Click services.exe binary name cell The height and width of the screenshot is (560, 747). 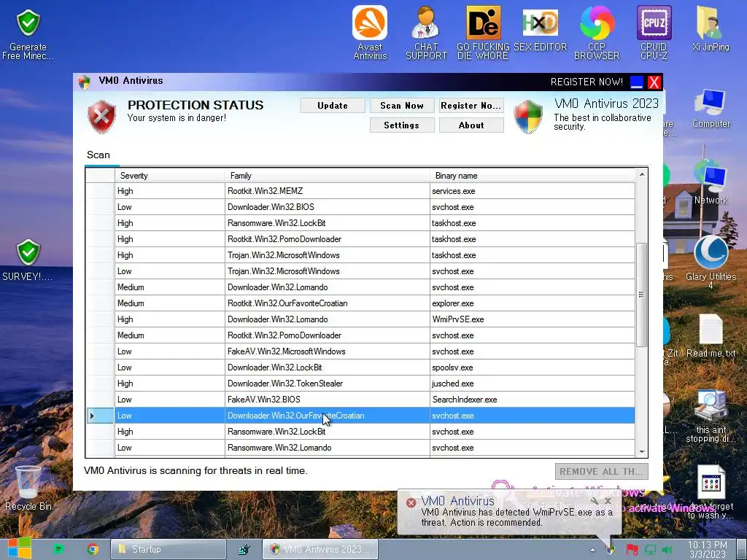pos(532,191)
